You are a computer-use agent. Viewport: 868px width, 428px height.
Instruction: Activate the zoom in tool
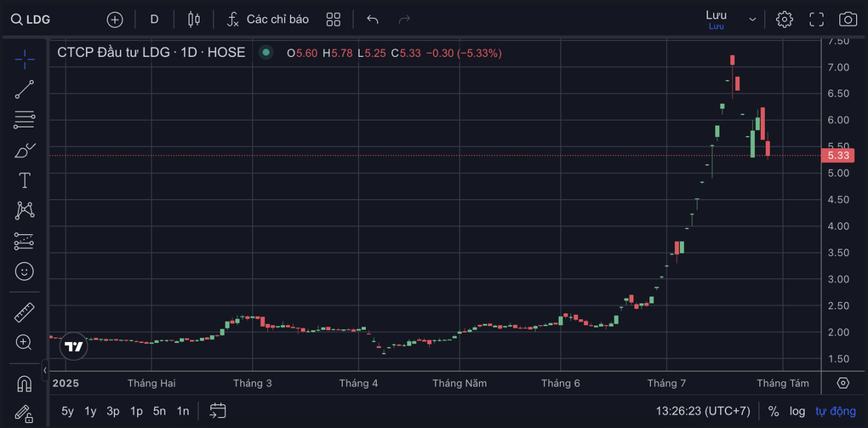click(25, 342)
